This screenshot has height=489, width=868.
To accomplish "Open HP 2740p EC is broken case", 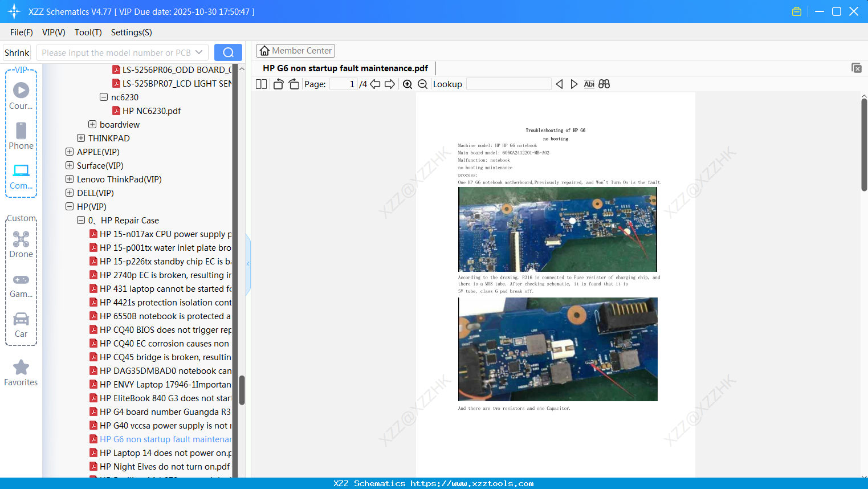I will 160,275.
